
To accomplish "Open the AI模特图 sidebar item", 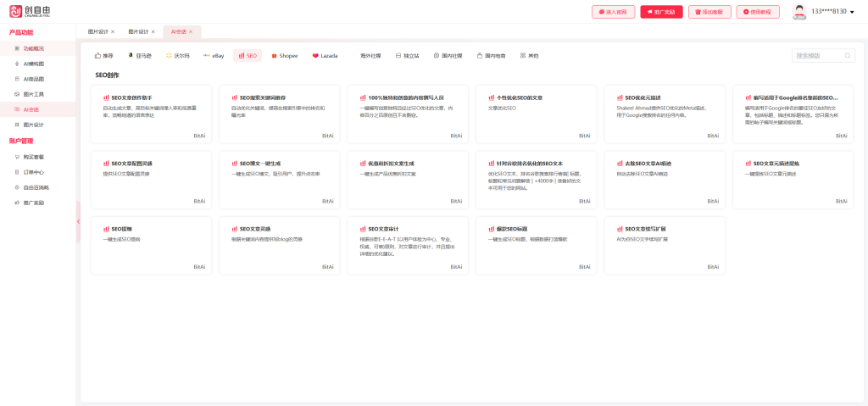I will point(33,64).
